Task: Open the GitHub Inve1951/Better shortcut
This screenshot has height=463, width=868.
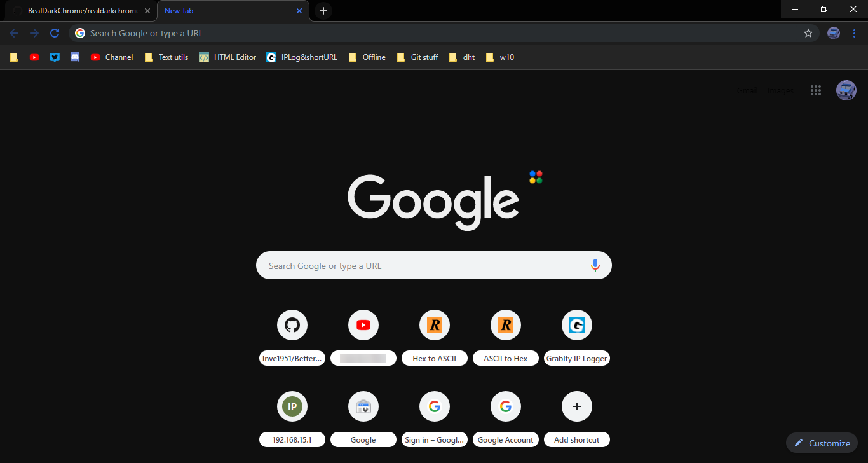Action: [x=292, y=338]
